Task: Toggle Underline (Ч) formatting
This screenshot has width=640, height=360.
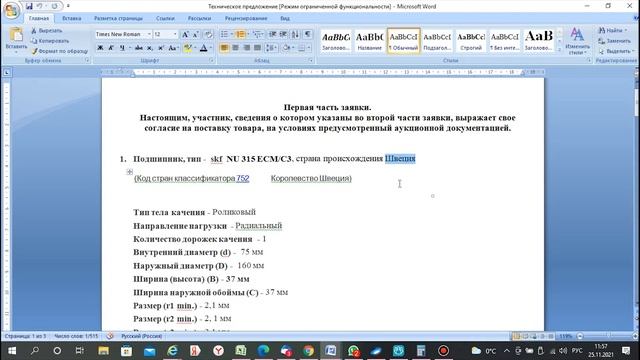Action: pos(122,48)
